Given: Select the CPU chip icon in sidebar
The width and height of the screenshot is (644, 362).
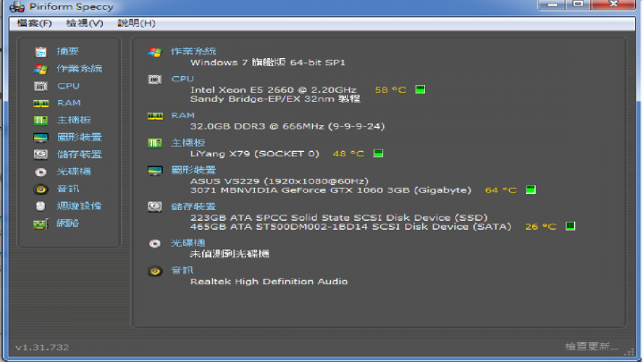Looking at the screenshot, I should tap(40, 86).
